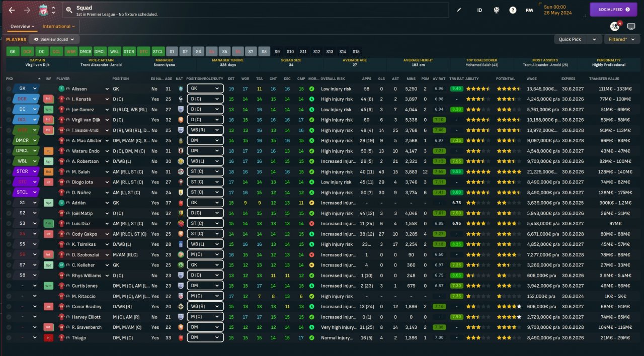Open the SasView Squad view dropdown
644x356 pixels.
click(x=54, y=39)
